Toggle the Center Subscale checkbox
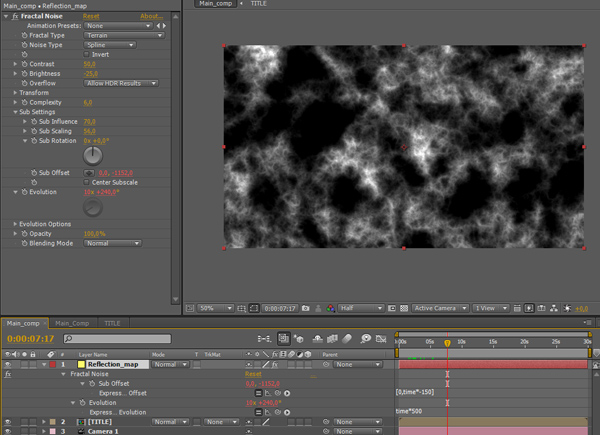 pos(86,182)
